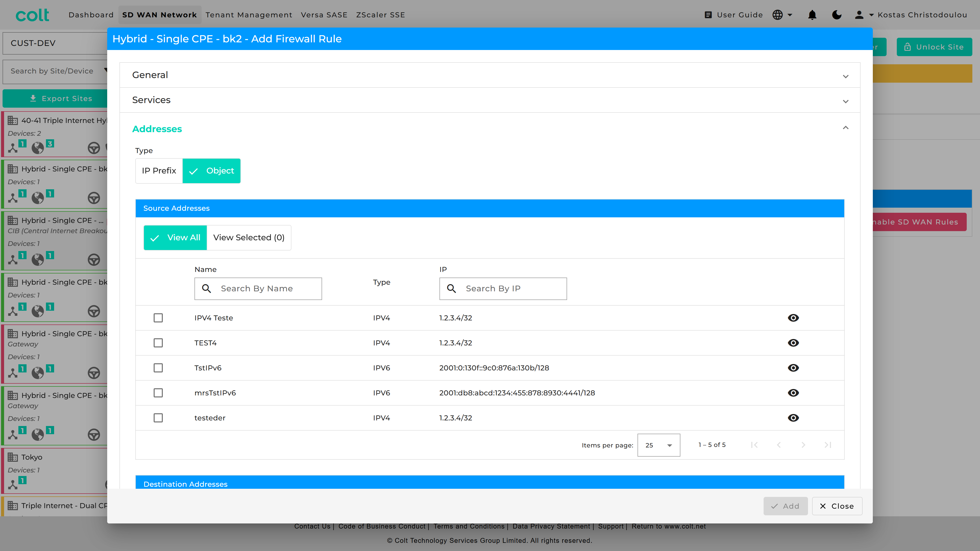
Task: Click building icon for 40-41 Triple Internet site
Action: [x=13, y=121]
